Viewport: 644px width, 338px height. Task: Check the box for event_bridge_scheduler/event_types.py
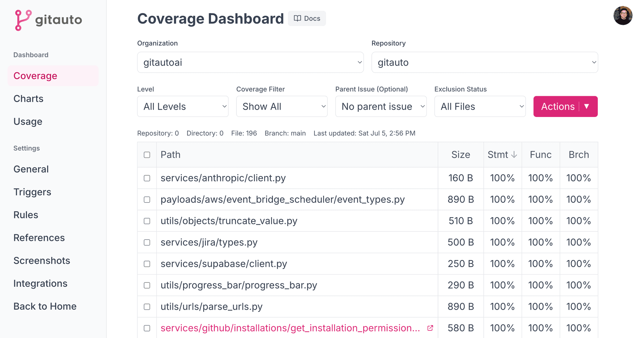coord(147,199)
